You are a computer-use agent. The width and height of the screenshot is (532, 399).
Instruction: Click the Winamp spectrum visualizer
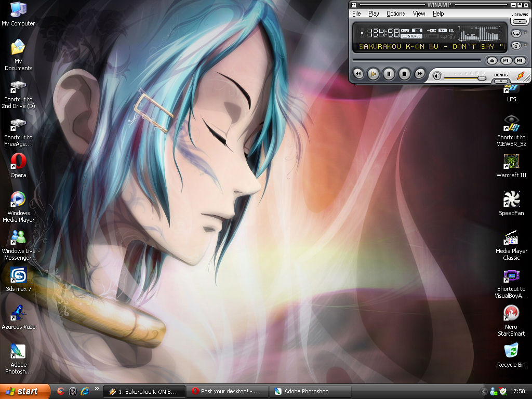pos(479,33)
